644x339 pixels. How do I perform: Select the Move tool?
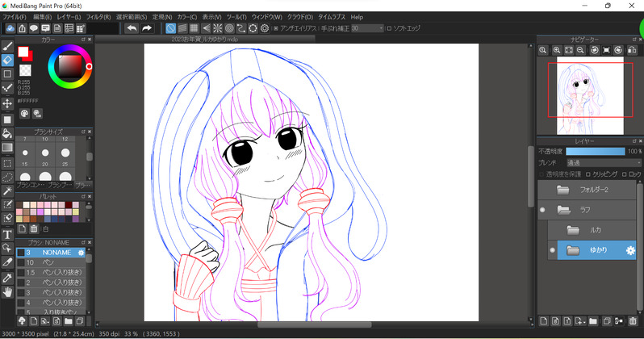click(7, 103)
